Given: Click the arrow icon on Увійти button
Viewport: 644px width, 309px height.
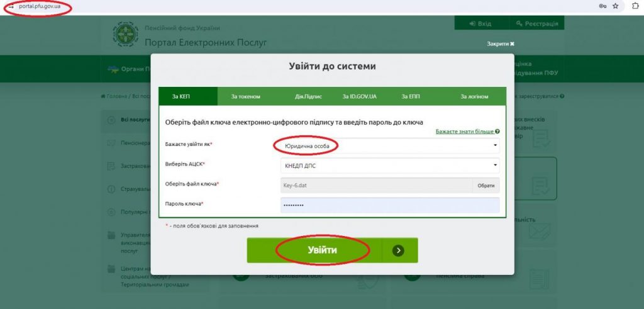Looking at the screenshot, I should [x=397, y=250].
